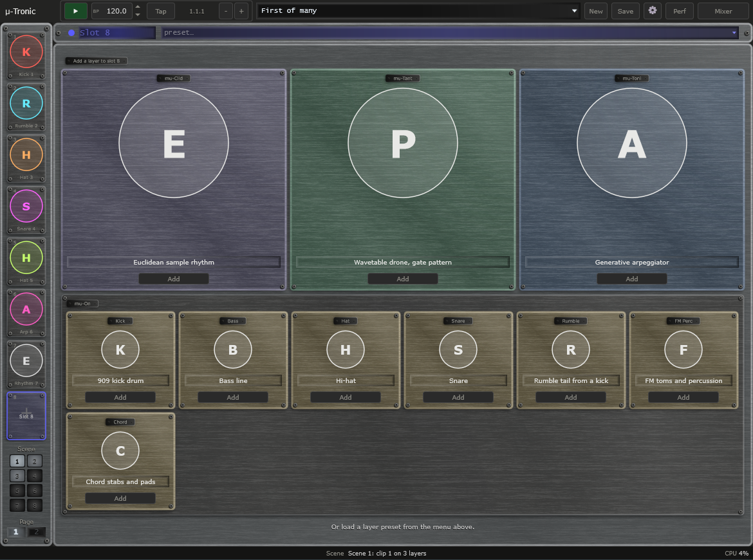Image resolution: width=753 pixels, height=560 pixels.
Task: Open the Mixer view
Action: pos(723,11)
